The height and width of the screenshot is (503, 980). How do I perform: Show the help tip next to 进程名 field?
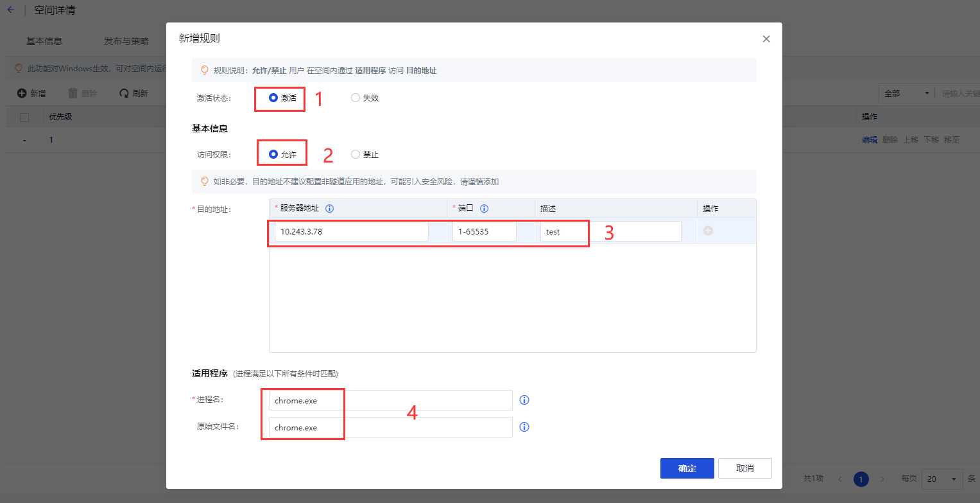pyautogui.click(x=524, y=400)
